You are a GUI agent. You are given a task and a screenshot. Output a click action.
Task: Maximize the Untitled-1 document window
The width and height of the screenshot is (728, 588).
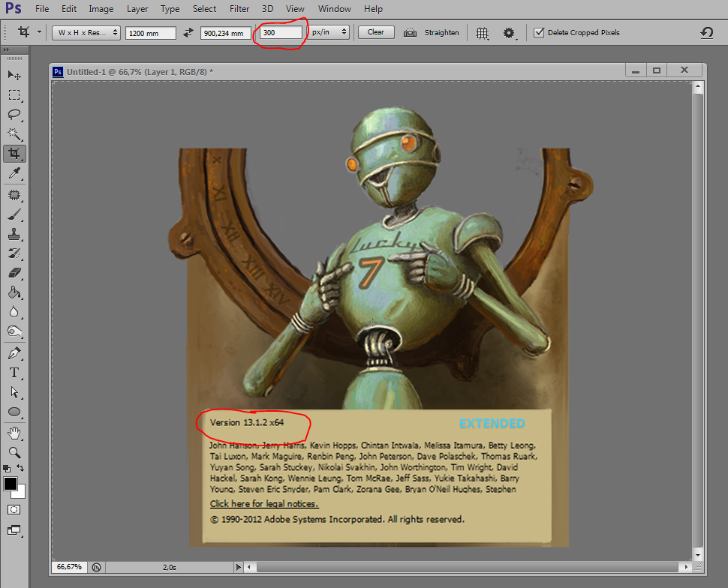click(x=657, y=70)
